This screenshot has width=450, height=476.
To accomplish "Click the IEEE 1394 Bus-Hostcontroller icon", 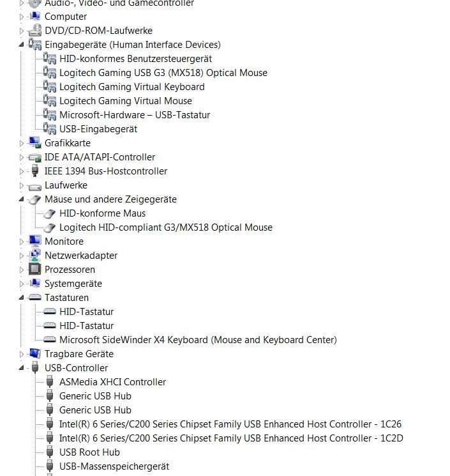I will coord(35,171).
